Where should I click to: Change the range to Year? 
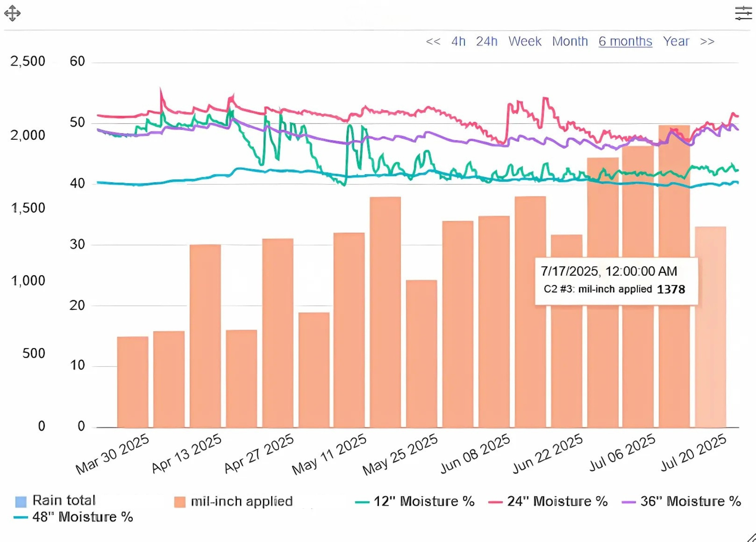pyautogui.click(x=676, y=42)
